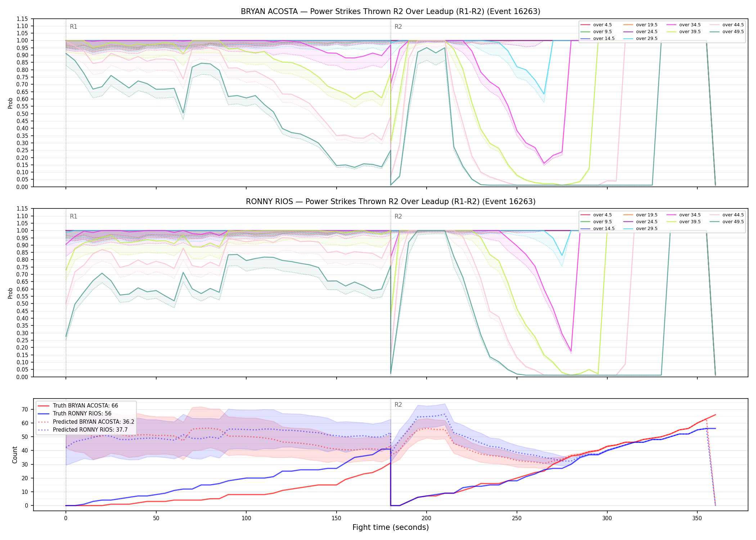
Task: Click the 'Count' y-axis label
Action: [x=15, y=455]
